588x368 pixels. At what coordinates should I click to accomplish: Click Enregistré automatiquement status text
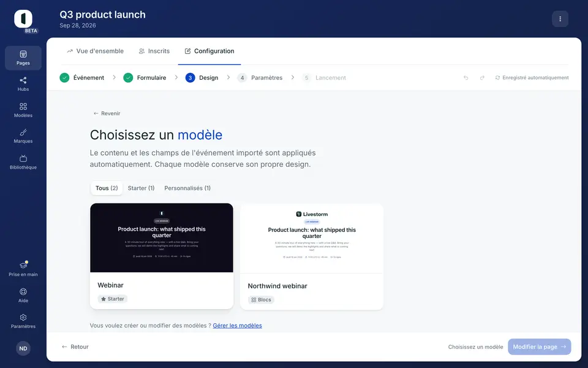(535, 78)
